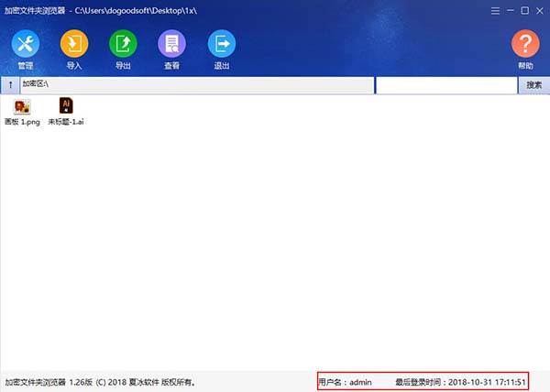Click the 搜索 (Search) button
The height and width of the screenshot is (392, 550).
(x=533, y=85)
